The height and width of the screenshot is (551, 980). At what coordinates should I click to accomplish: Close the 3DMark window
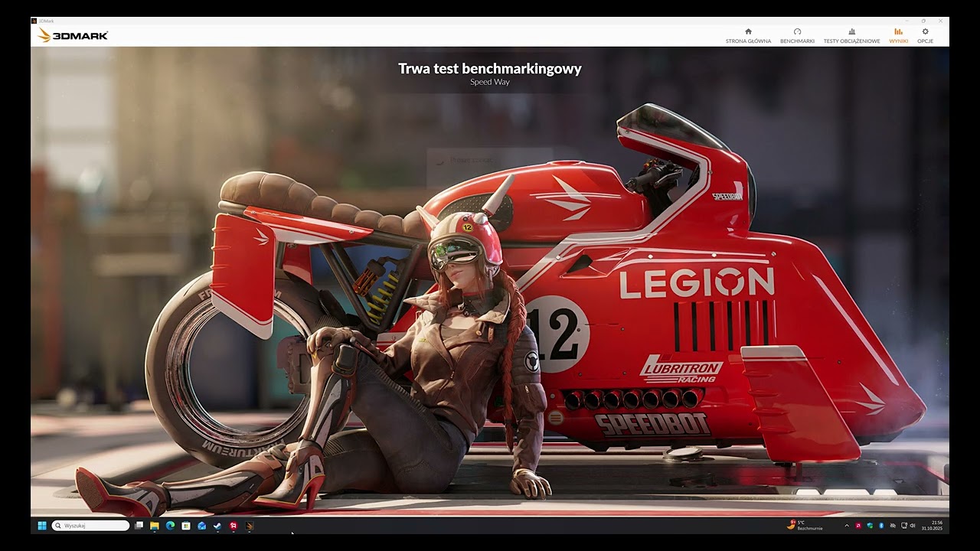click(x=941, y=21)
